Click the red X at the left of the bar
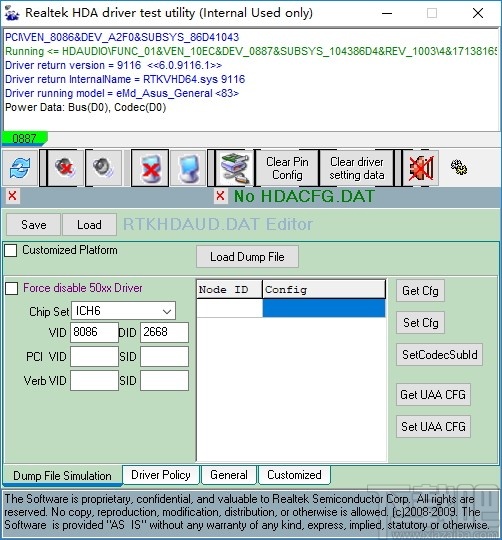The width and height of the screenshot is (502, 540). (x=12, y=196)
